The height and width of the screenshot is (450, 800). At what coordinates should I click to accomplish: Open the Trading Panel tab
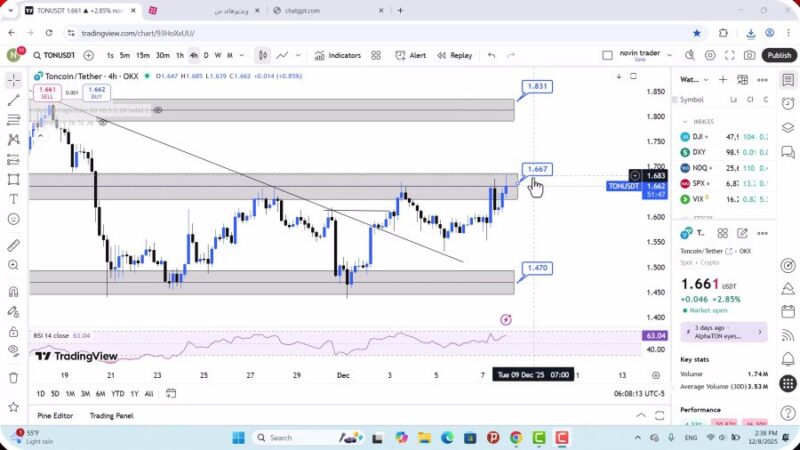[111, 416]
